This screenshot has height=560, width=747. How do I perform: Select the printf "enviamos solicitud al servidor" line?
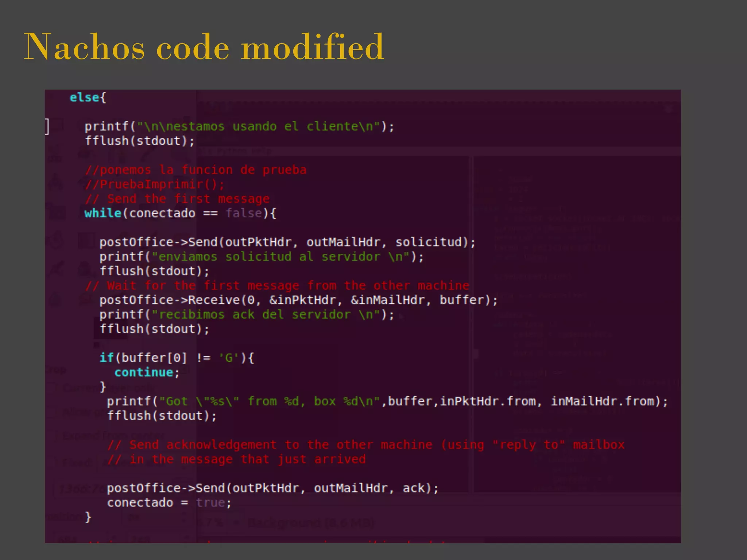coord(262,257)
